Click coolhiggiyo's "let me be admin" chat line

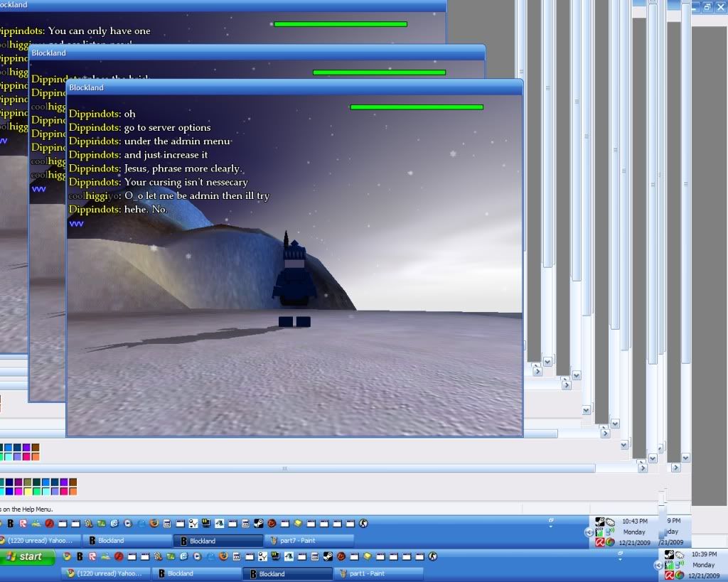169,196
